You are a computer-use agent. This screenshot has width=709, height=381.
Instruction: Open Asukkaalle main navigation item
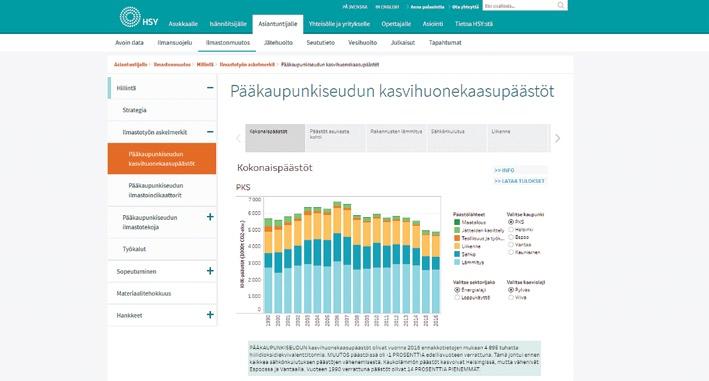[183, 24]
